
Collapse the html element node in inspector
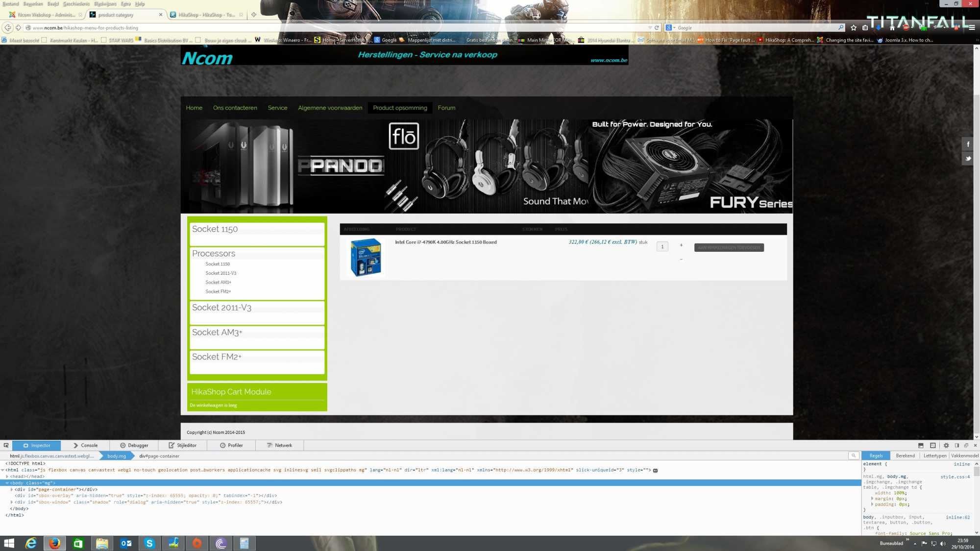pyautogui.click(x=2, y=470)
